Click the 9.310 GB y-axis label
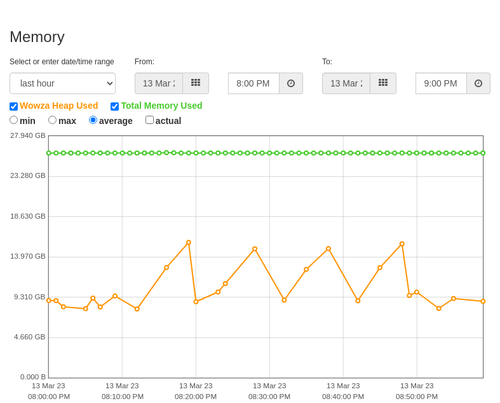Viewport: 500px width, 403px height. coord(29,297)
